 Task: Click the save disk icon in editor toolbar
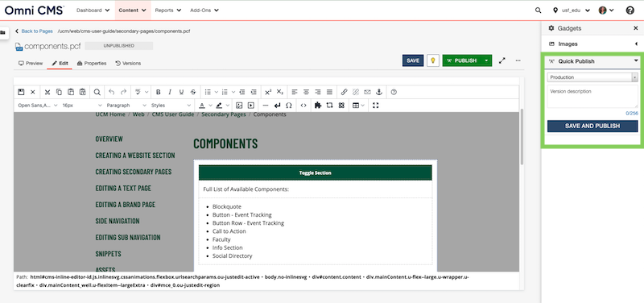21,92
